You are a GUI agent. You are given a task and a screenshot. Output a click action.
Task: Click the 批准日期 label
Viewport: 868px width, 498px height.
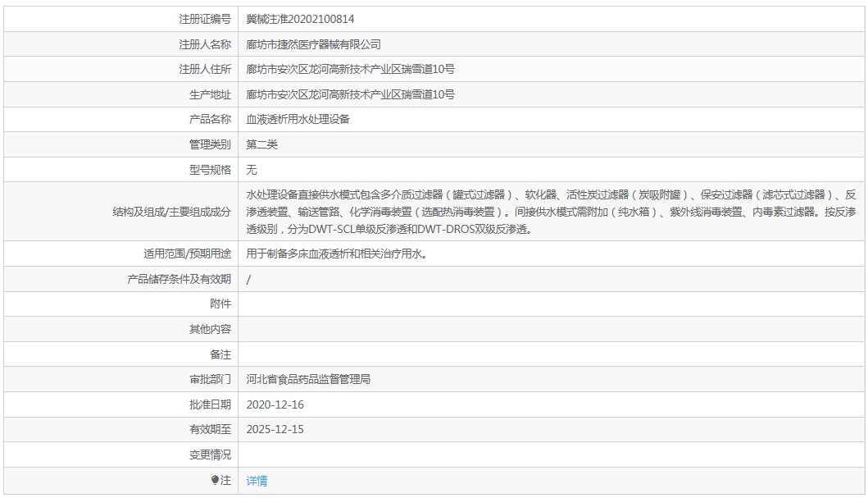click(x=210, y=405)
